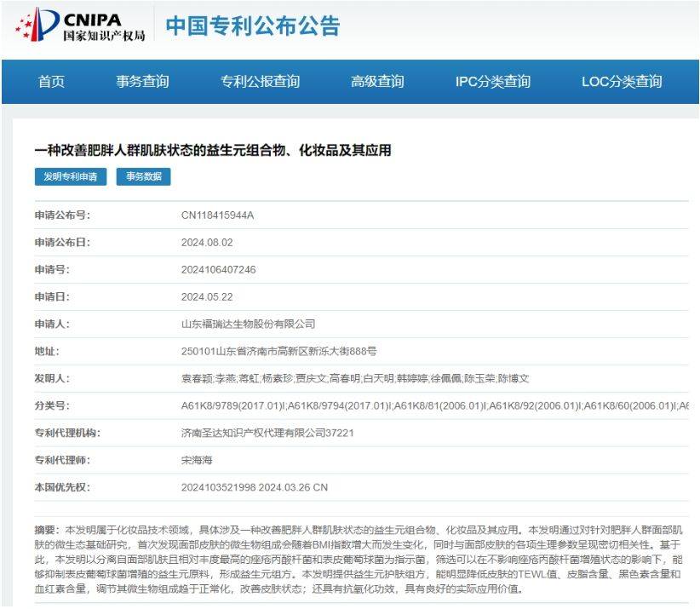Click the inventors list starting 袁春颖
The image size is (700, 609).
click(x=355, y=379)
